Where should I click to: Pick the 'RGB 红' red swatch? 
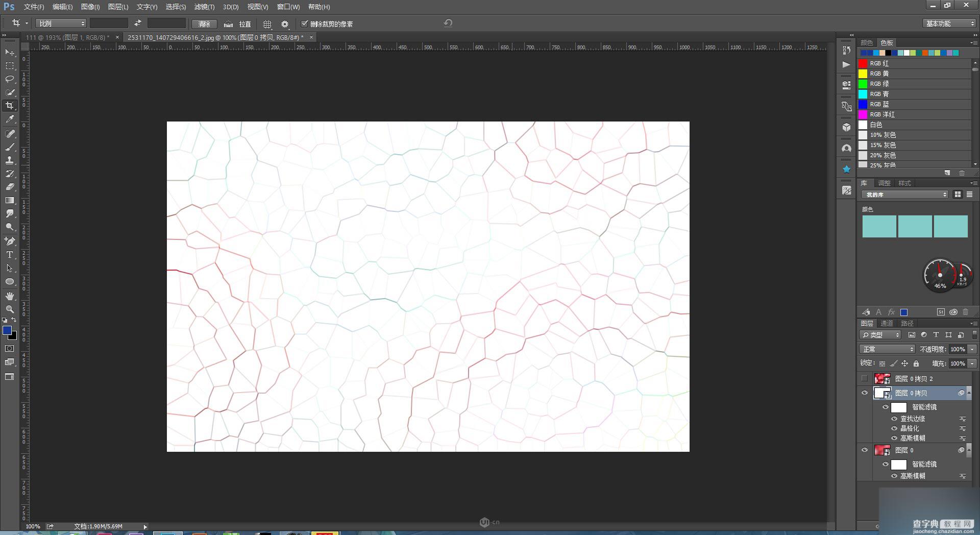coord(863,63)
